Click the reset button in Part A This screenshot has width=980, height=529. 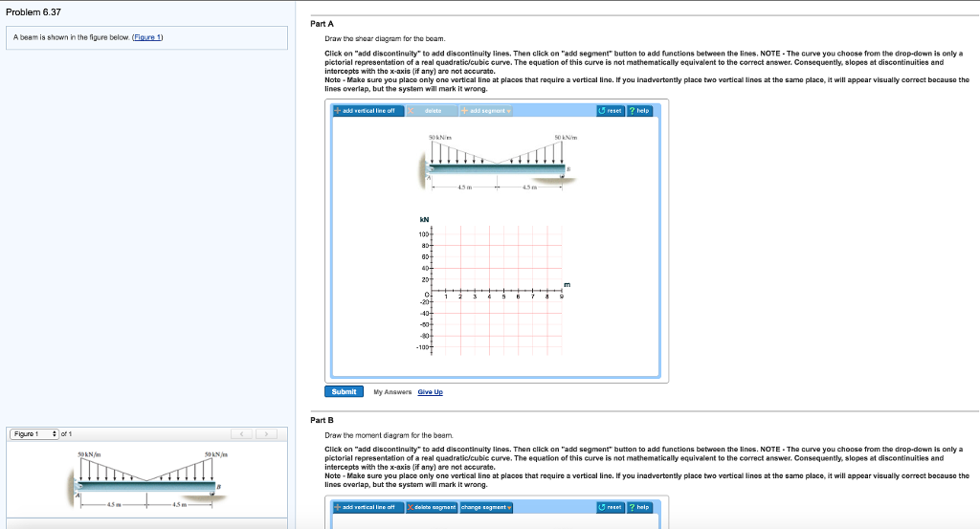click(611, 111)
